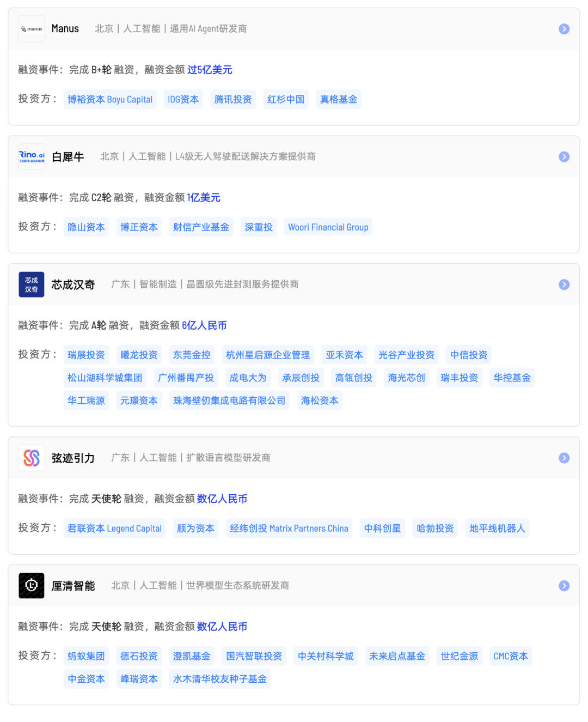Select the 世纪金源 investor tag
This screenshot has width=588, height=722.
(x=459, y=657)
